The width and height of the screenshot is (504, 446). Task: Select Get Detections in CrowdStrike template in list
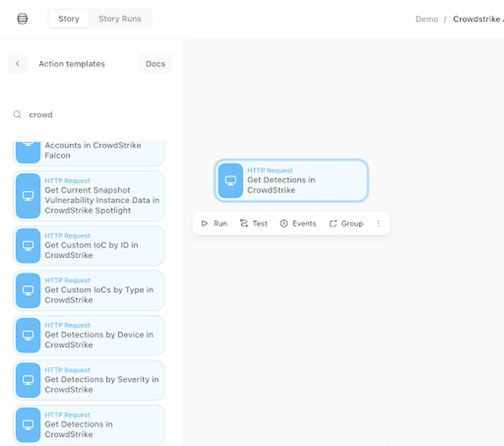[89, 425]
